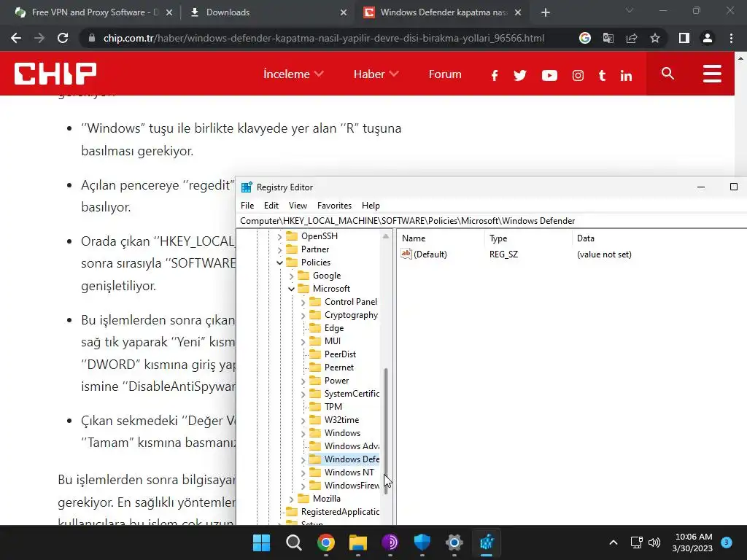747x560 pixels.
Task: Expand the Windows Defender key
Action: 303,459
